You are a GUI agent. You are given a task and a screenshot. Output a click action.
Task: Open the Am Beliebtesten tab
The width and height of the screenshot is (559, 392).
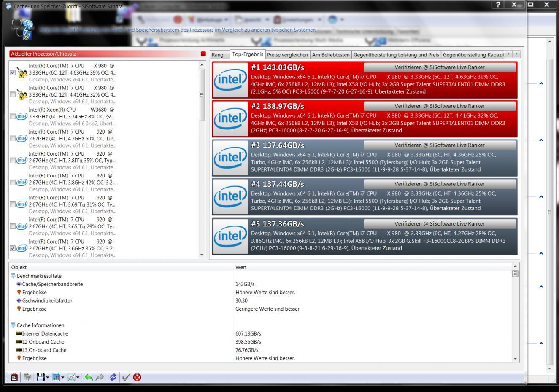[331, 55]
